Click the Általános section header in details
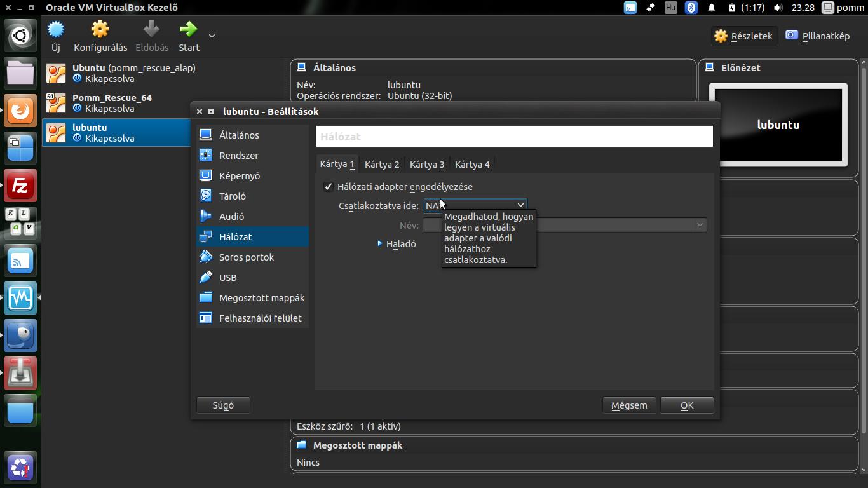Image resolution: width=868 pixels, height=488 pixels. point(334,67)
